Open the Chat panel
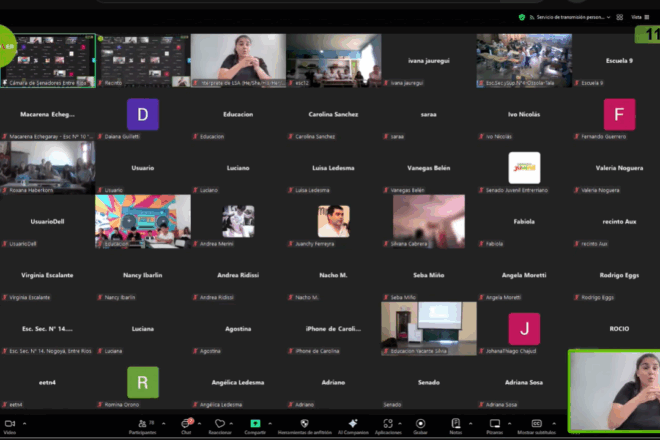The height and width of the screenshot is (440, 660). [x=186, y=425]
